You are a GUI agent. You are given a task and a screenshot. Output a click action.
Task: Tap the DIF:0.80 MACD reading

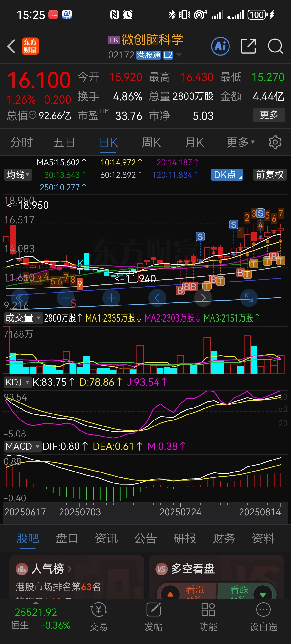[65, 447]
